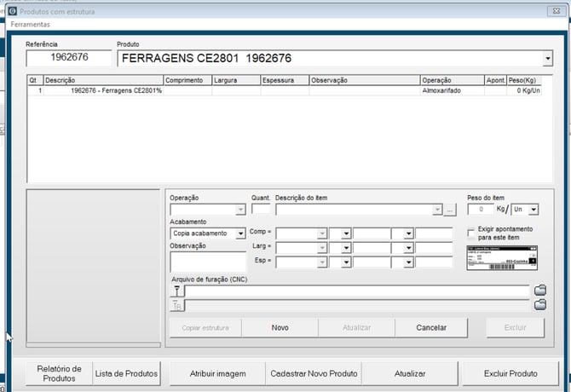Expand the Produto dropdown list
Image resolution: width=571 pixels, height=392 pixels.
pos(546,59)
